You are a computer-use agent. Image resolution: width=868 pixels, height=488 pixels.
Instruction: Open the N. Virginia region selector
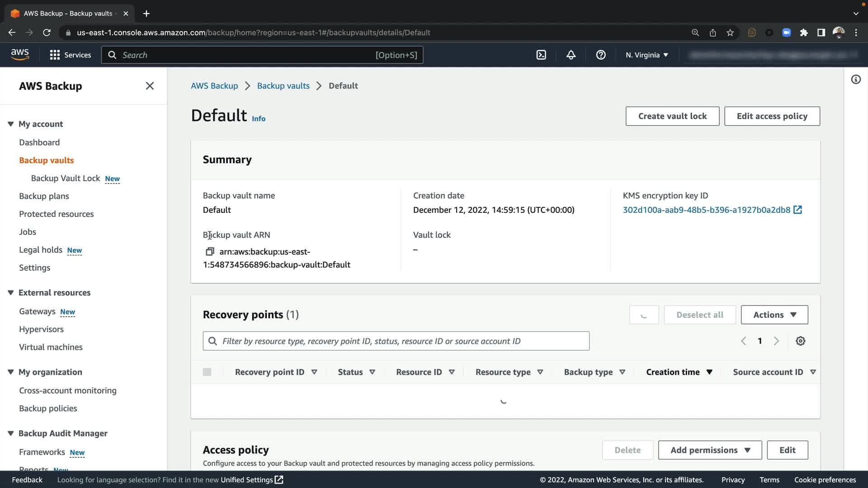(x=646, y=55)
